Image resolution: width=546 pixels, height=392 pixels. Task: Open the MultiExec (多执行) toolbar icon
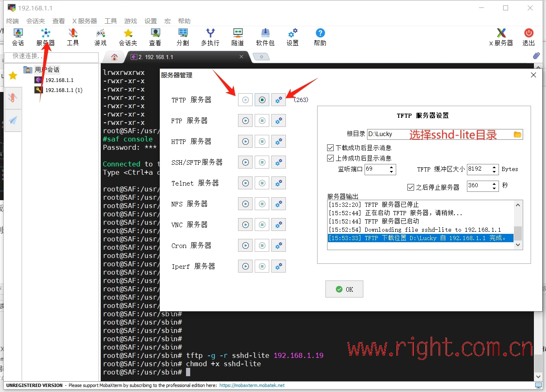(x=210, y=37)
